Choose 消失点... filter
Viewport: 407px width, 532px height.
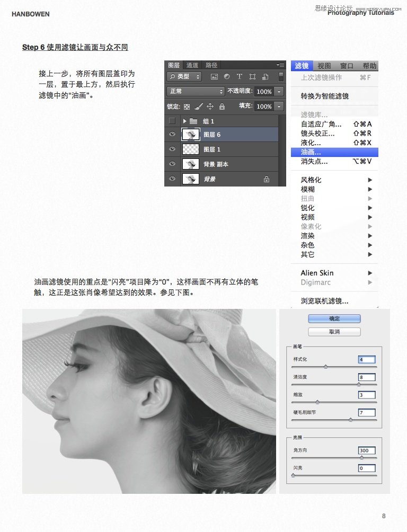click(x=334, y=162)
